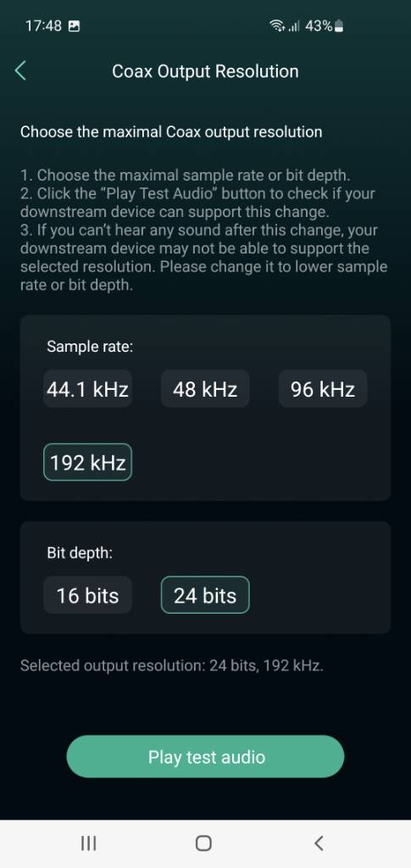This screenshot has height=868, width=411.
Task: Tap the 17:48 clock in status bar
Action: pos(43,26)
